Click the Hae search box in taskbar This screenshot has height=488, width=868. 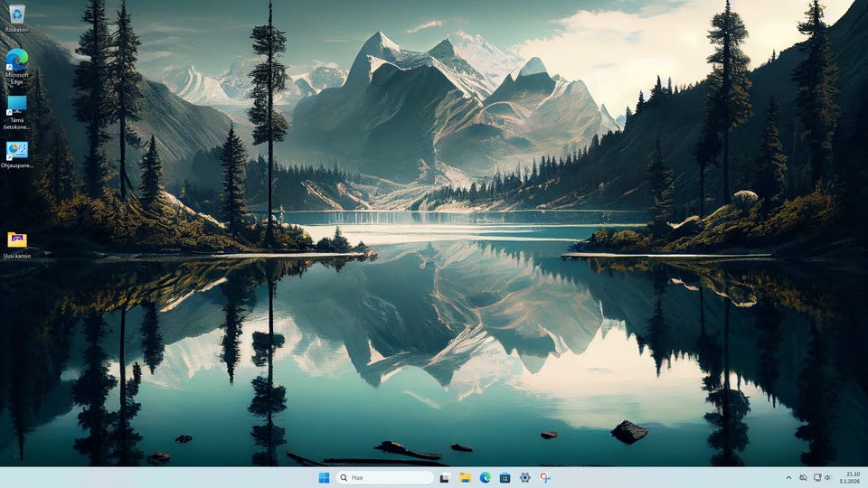pos(385,477)
